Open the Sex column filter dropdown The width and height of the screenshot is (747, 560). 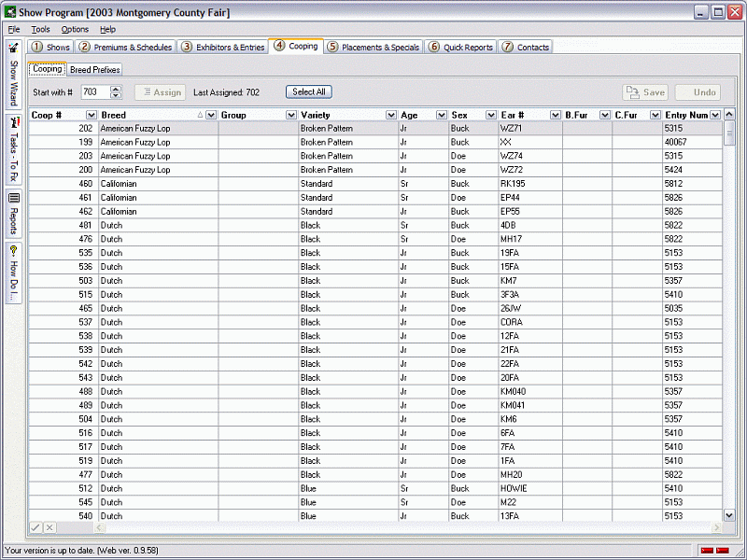pyautogui.click(x=491, y=115)
